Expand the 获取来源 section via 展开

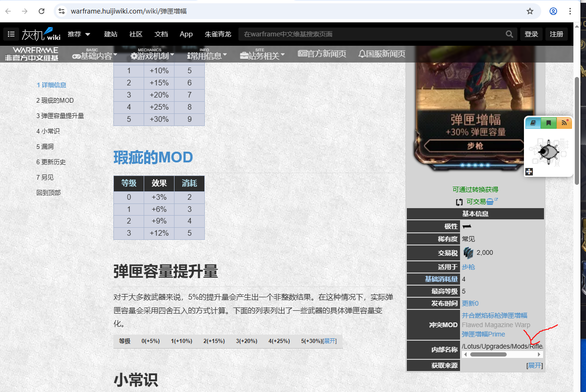[535, 365]
